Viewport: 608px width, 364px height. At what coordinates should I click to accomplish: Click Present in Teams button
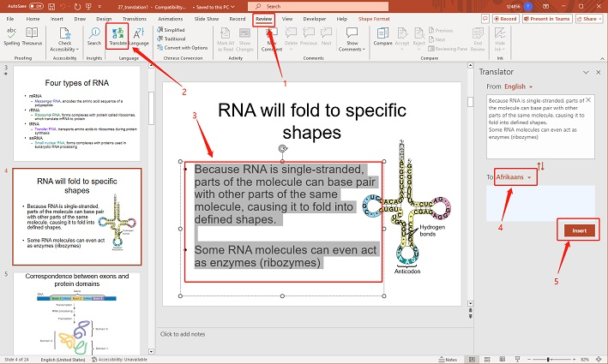pos(547,19)
